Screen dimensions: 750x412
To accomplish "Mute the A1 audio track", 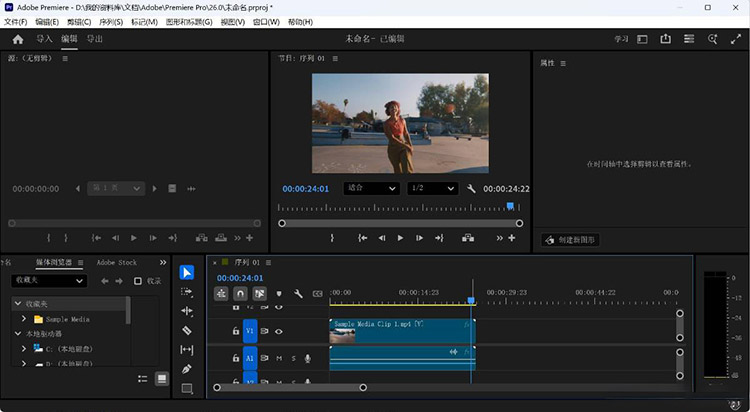I will click(x=279, y=358).
